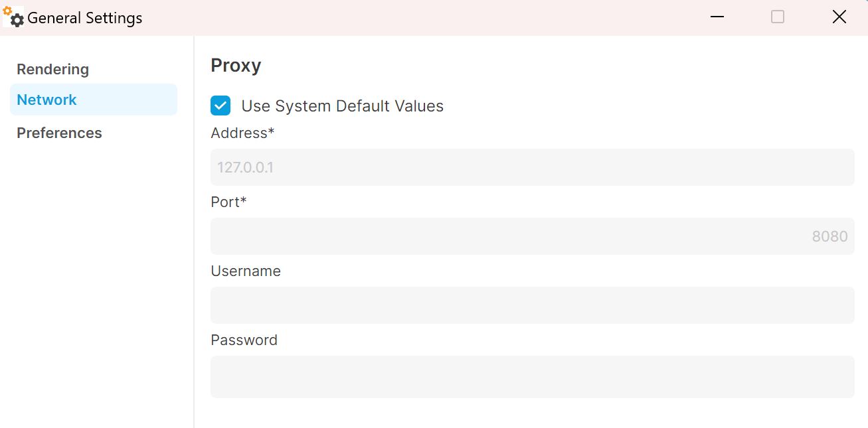Viewport: 868px width, 428px height.
Task: Select the Username input field
Action: (532, 305)
